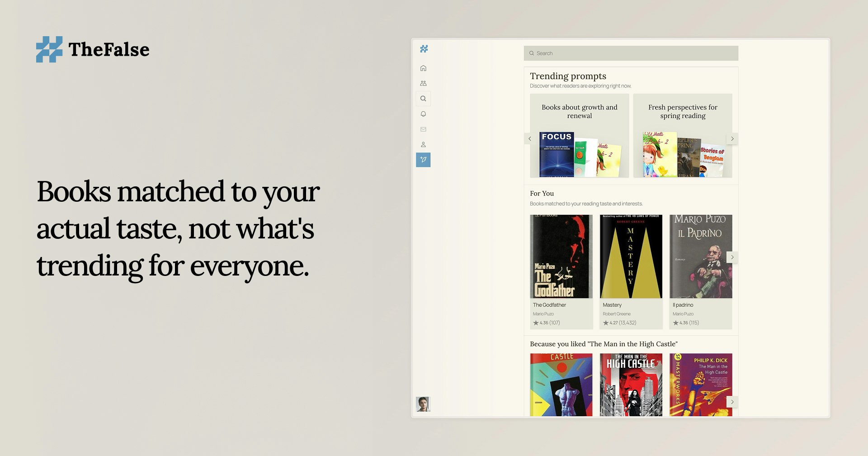Select the search magnifier icon in sidebar
This screenshot has height=456, width=868.
423,99
